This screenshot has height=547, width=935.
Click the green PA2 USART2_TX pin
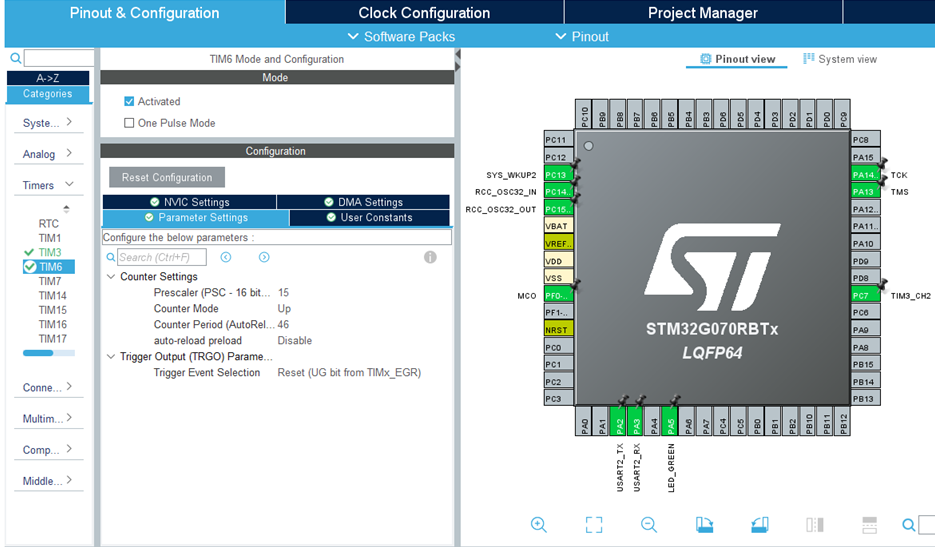coord(618,421)
